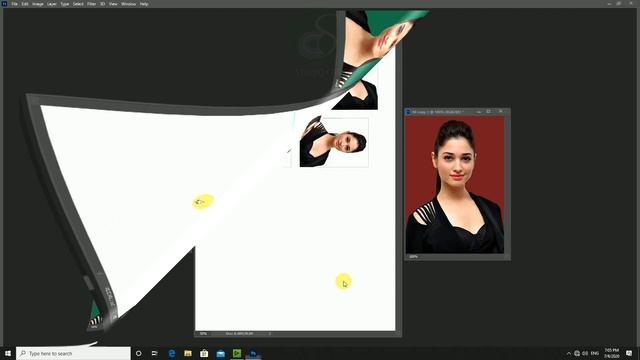Screen dimensions: 640x360
Task: Open Cortana from the taskbar
Action: [138, 353]
